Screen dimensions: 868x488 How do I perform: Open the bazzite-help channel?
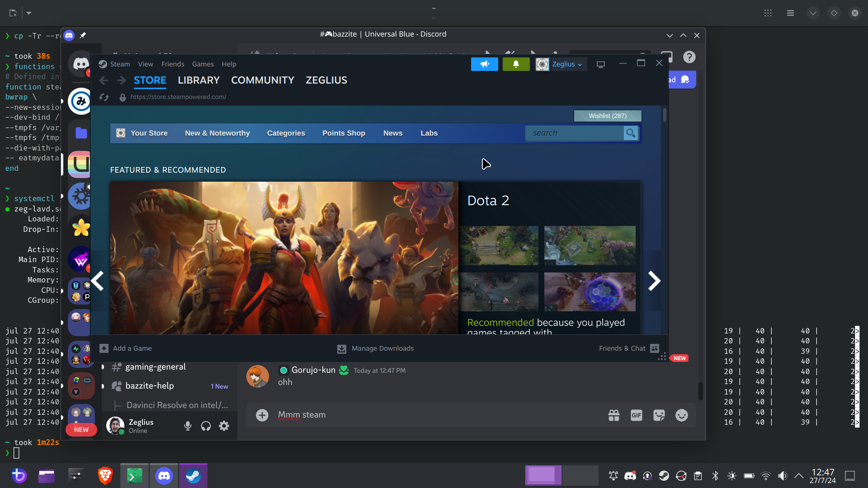coord(150,386)
